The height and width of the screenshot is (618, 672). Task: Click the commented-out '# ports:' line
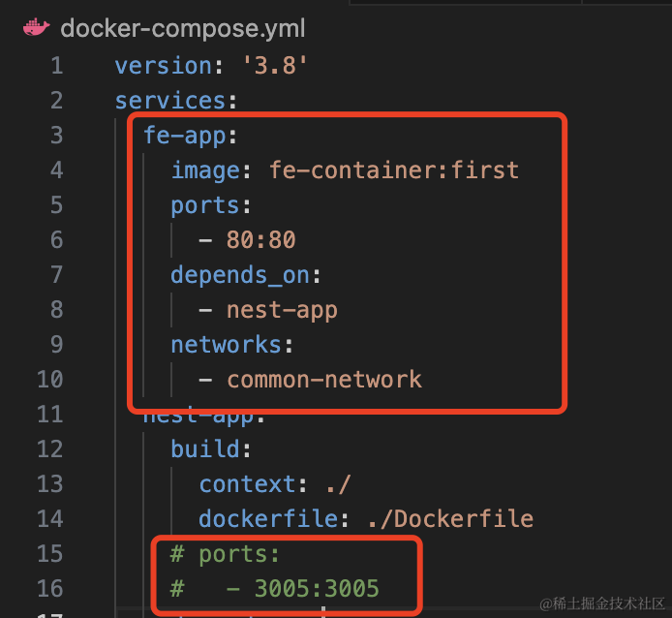[226, 554]
